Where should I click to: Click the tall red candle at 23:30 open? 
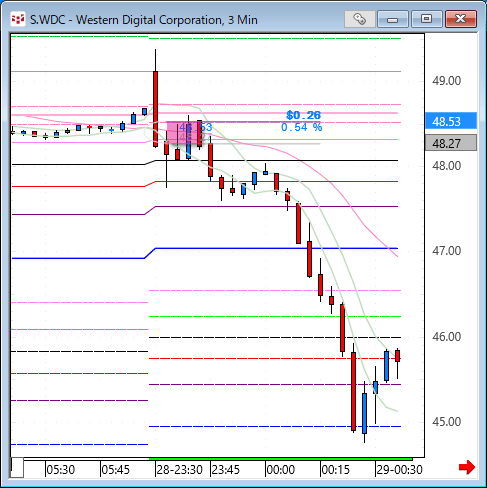(155, 109)
